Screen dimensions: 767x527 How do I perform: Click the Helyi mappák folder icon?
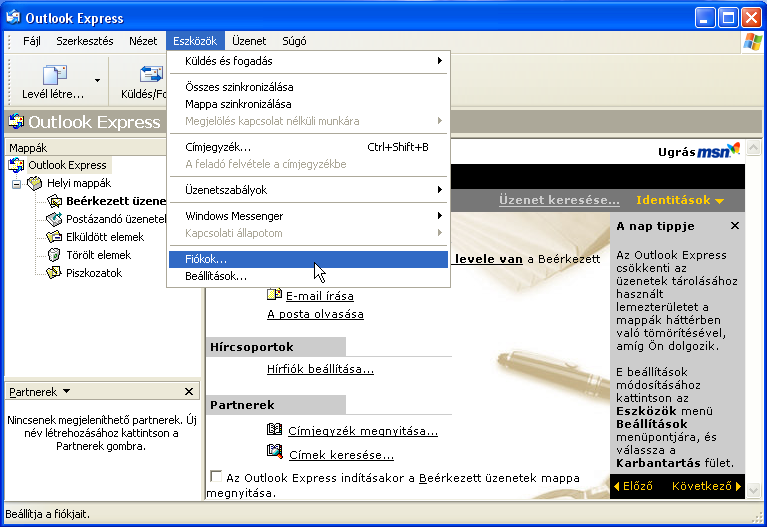[x=35, y=183]
